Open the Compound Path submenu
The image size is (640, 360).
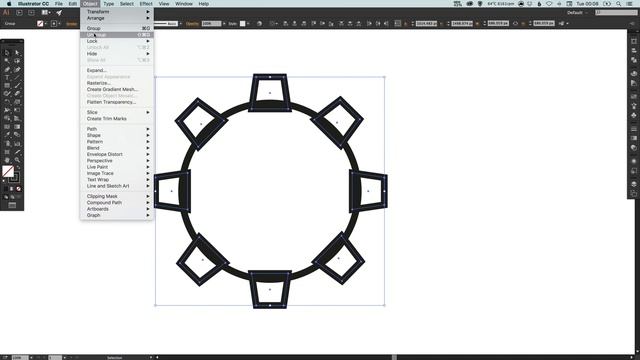(117, 202)
